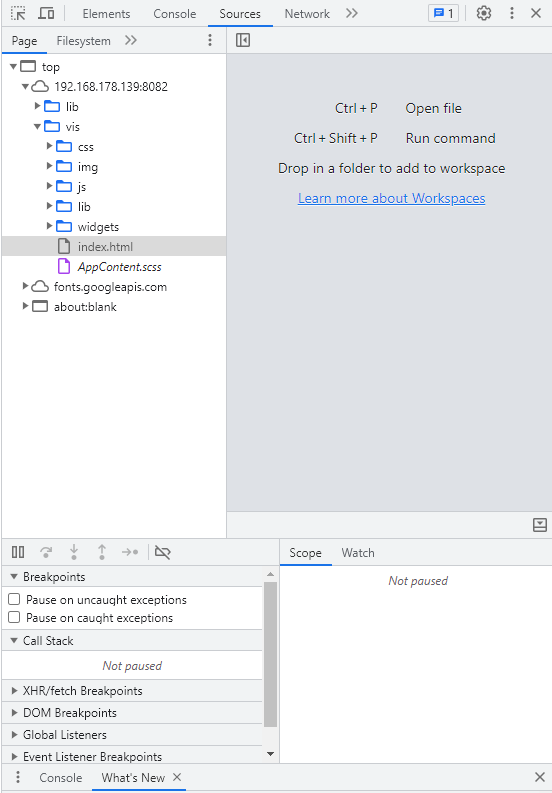Image resolution: width=552 pixels, height=793 pixels.
Task: Click the deactivate breakpoints icon
Action: (x=162, y=552)
